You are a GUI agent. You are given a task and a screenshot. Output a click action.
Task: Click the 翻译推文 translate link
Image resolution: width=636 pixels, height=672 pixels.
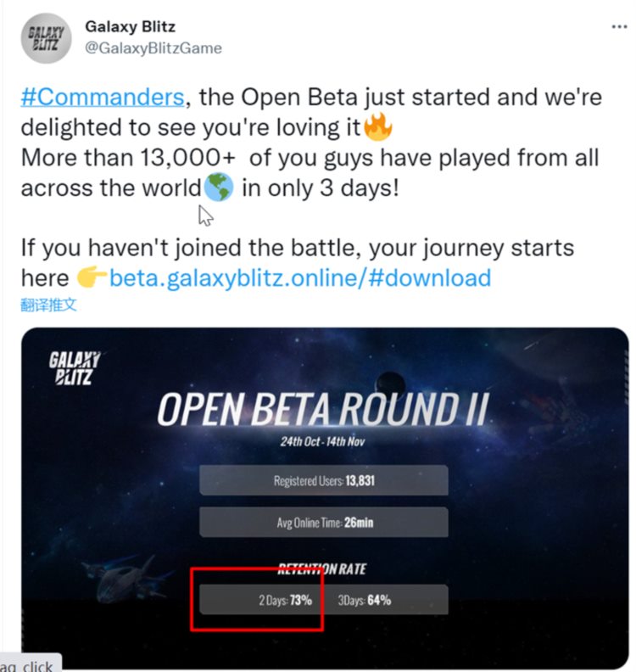(x=48, y=305)
